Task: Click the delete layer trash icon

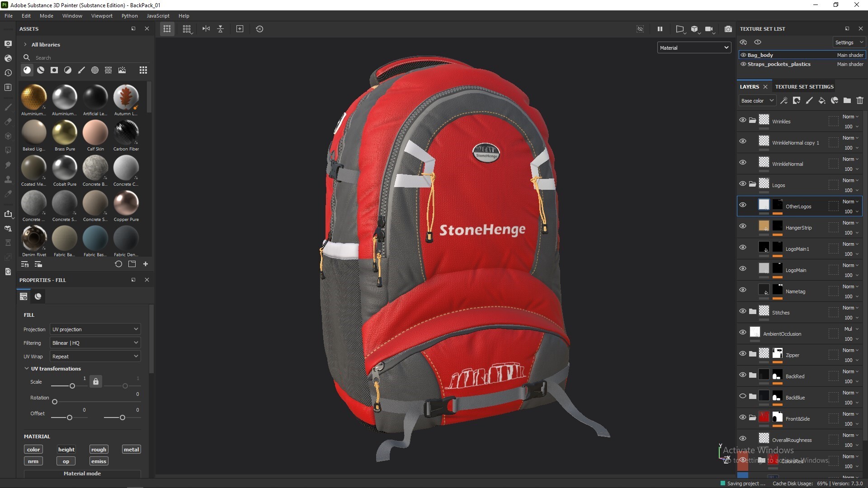Action: pos(859,101)
